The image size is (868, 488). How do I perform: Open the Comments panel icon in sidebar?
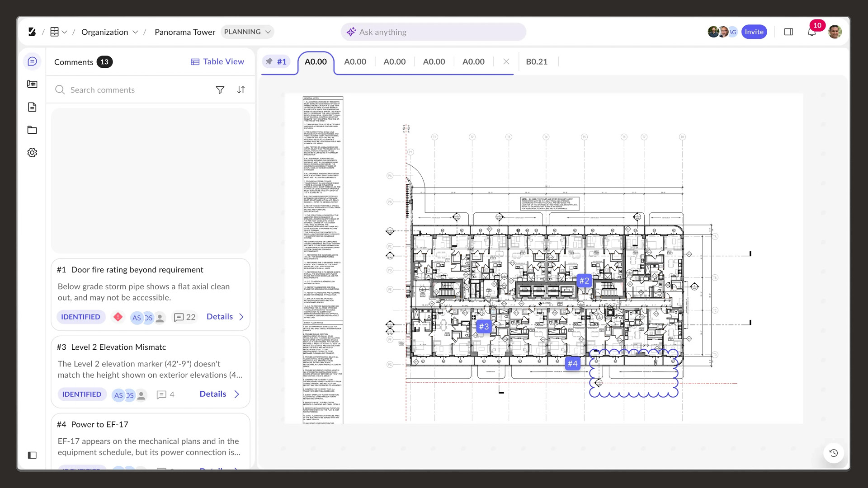pyautogui.click(x=32, y=61)
